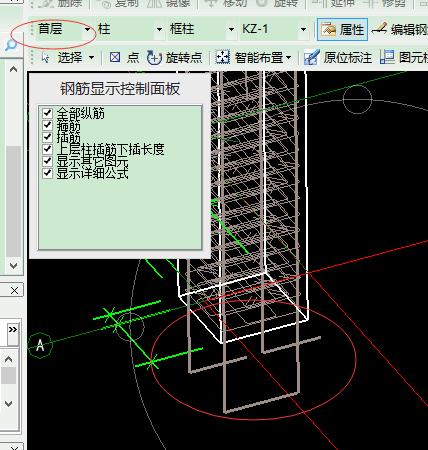Click the axis A bubble in viewport
Screen dimensions: 428x450
pyautogui.click(x=40, y=345)
